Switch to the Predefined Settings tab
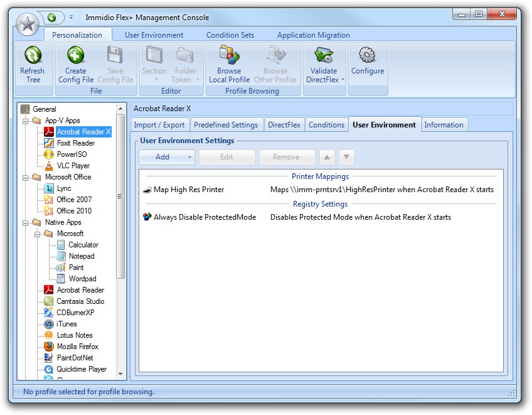This screenshot has height=415, width=532. (226, 125)
